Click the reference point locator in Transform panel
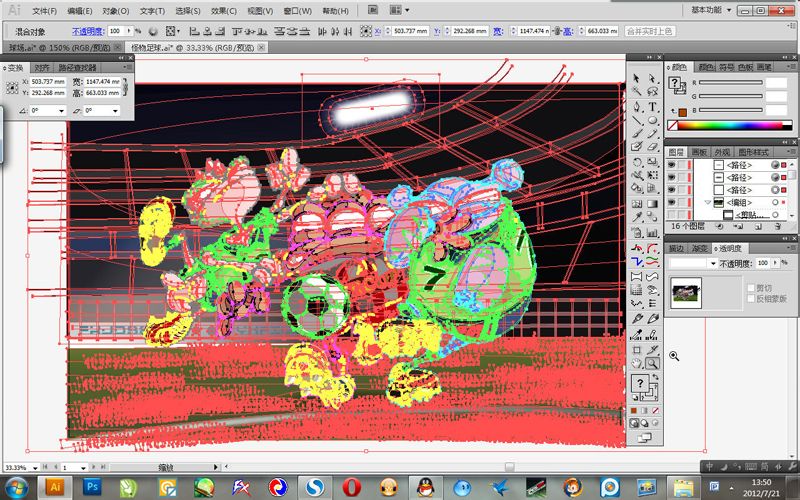The image size is (800, 500). click(12, 88)
